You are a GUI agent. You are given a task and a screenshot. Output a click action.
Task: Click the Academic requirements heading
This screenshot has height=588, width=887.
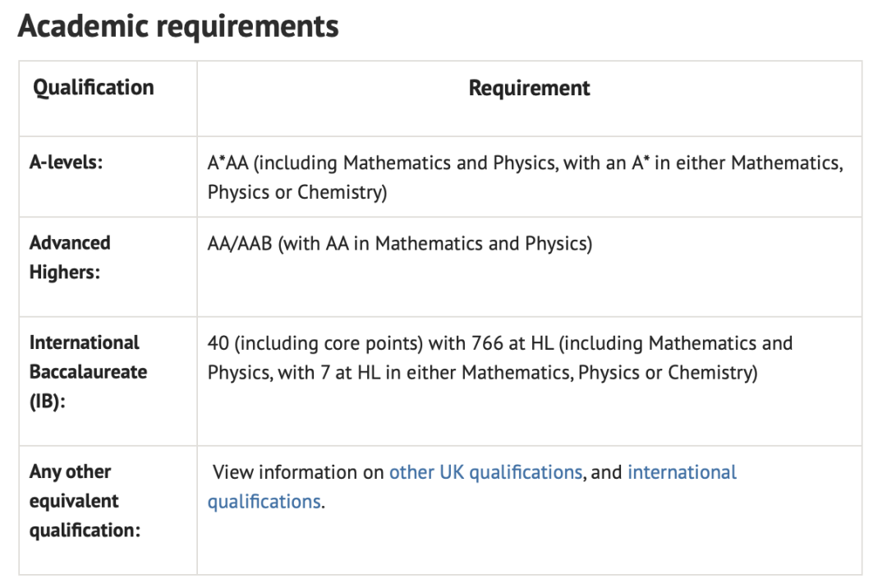pos(178,26)
